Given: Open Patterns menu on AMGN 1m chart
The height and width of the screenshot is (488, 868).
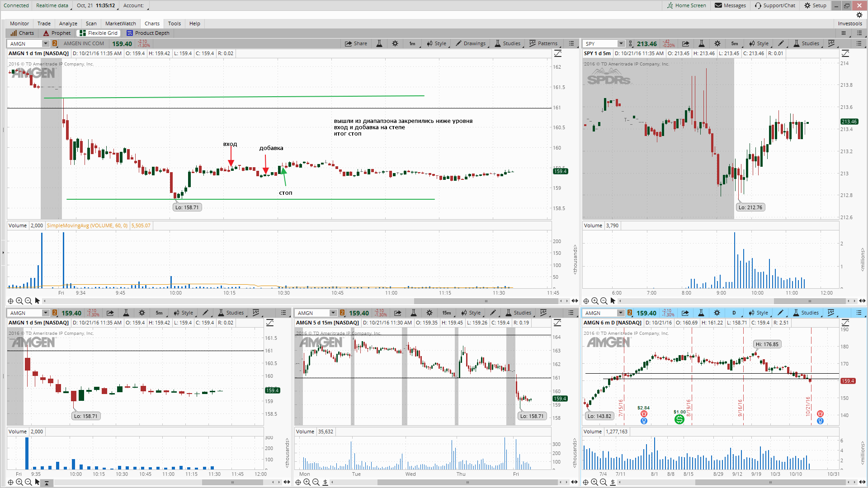Looking at the screenshot, I should click(543, 44).
